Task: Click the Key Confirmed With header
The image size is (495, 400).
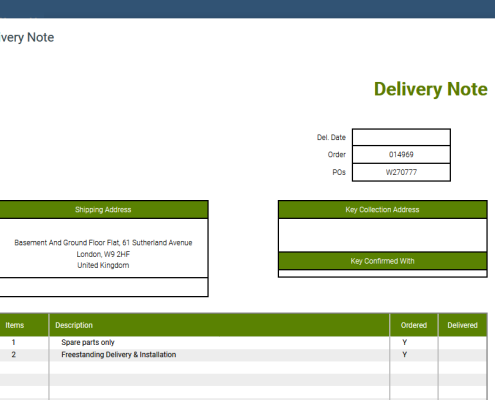Action: 383,261
